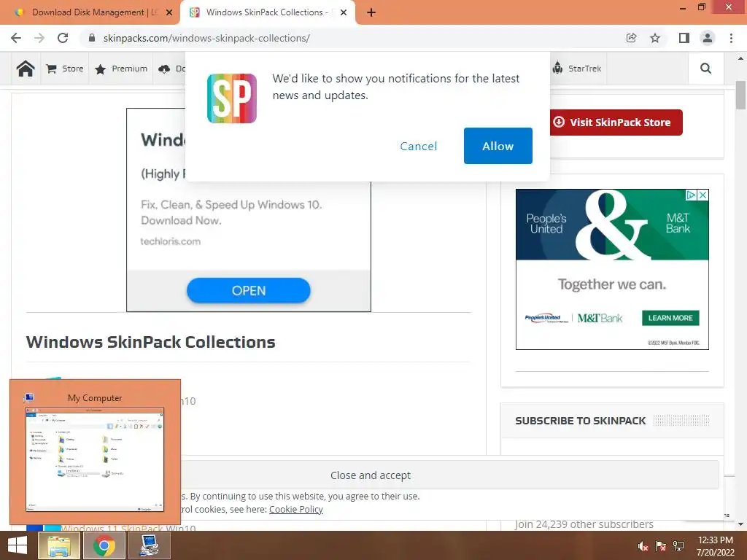Open File Explorer from the taskbar
Image resolution: width=747 pixels, height=560 pixels.
[x=58, y=545]
